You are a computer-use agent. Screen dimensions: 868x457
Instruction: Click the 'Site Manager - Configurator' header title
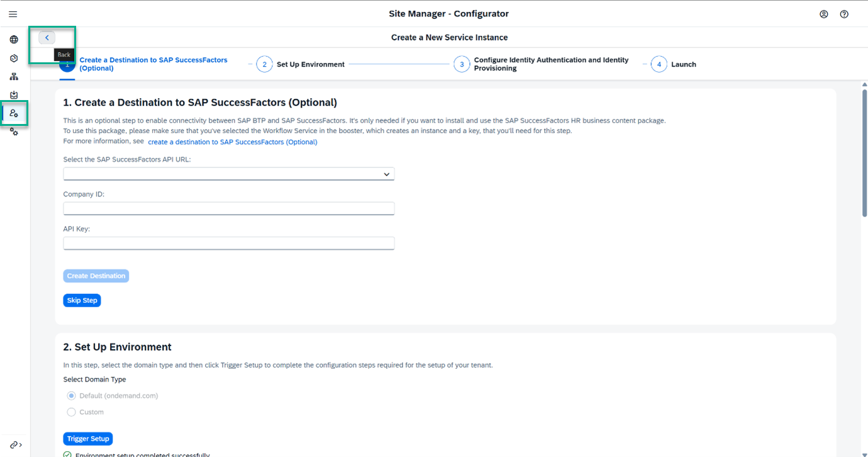pos(449,14)
